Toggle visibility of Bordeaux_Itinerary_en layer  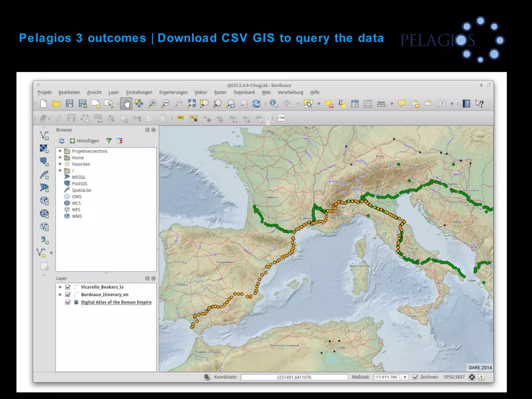coord(68,295)
